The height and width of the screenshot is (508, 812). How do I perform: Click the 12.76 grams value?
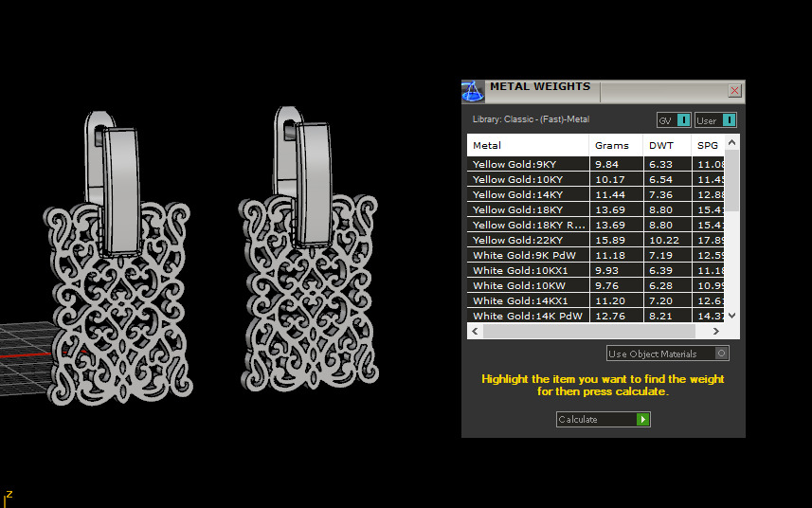[x=610, y=316]
